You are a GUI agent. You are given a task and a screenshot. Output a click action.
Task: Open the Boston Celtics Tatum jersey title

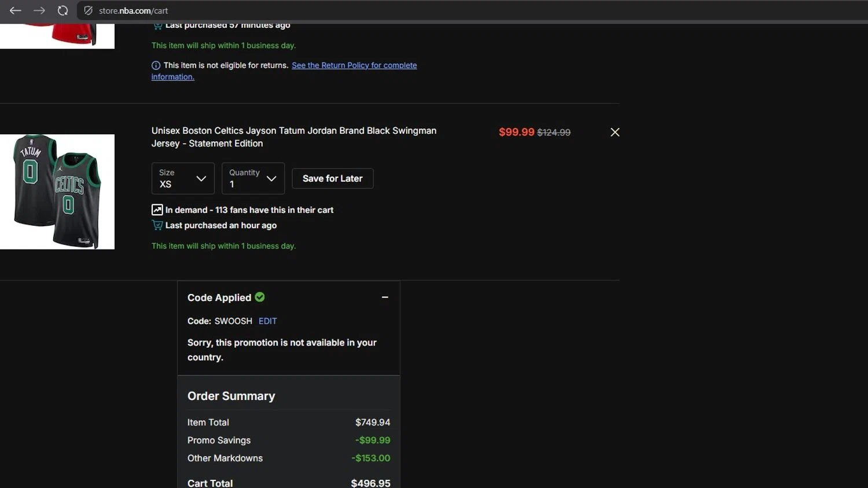(x=294, y=137)
